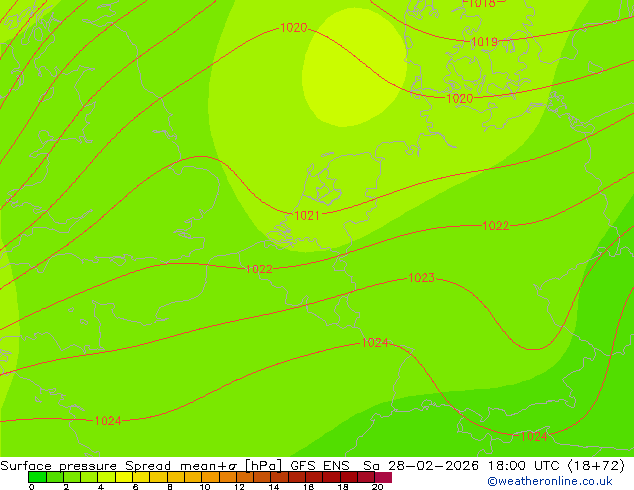Image resolution: width=634 pixels, height=490 pixels.
Task: Select the 1024 isobar label over eastern France
Action: click(375, 343)
